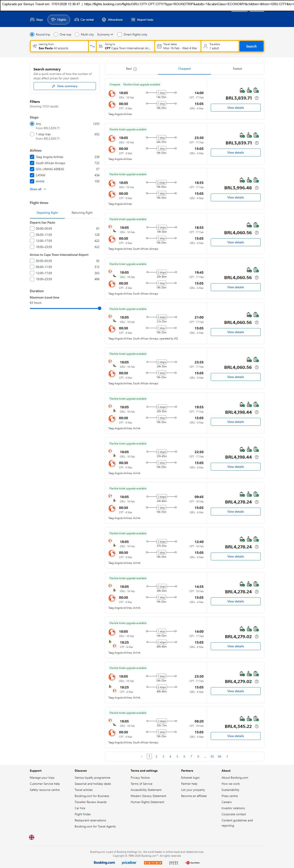This screenshot has height=868, width=294.
Task: Click the help icon next to BRL3,996.48
Action: point(257,188)
